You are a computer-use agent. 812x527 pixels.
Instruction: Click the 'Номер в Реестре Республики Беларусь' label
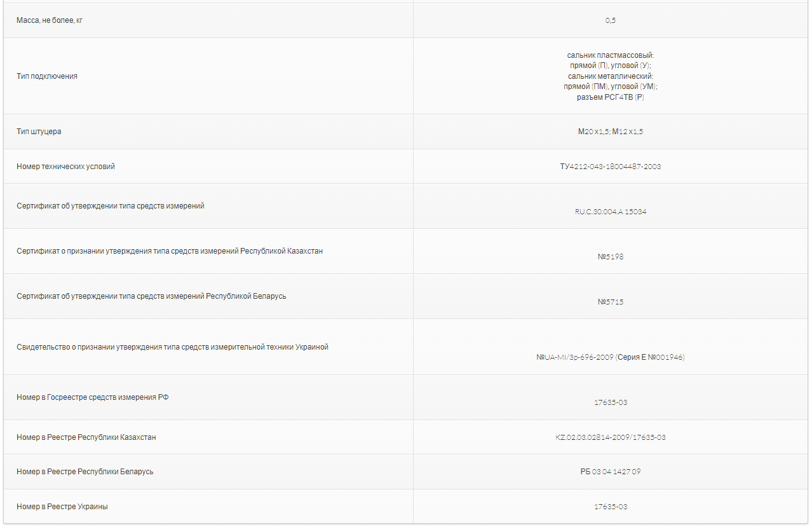click(85, 472)
